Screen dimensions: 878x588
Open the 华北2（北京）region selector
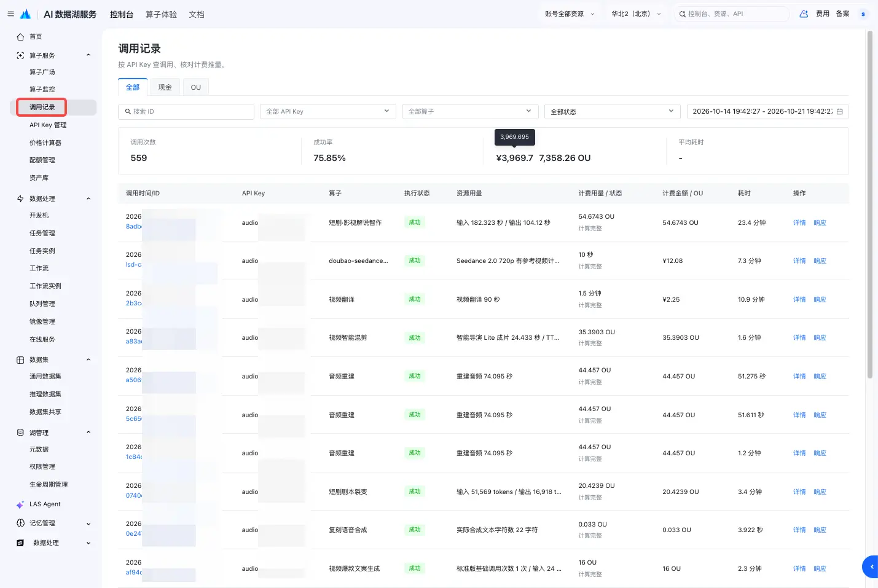(x=636, y=14)
